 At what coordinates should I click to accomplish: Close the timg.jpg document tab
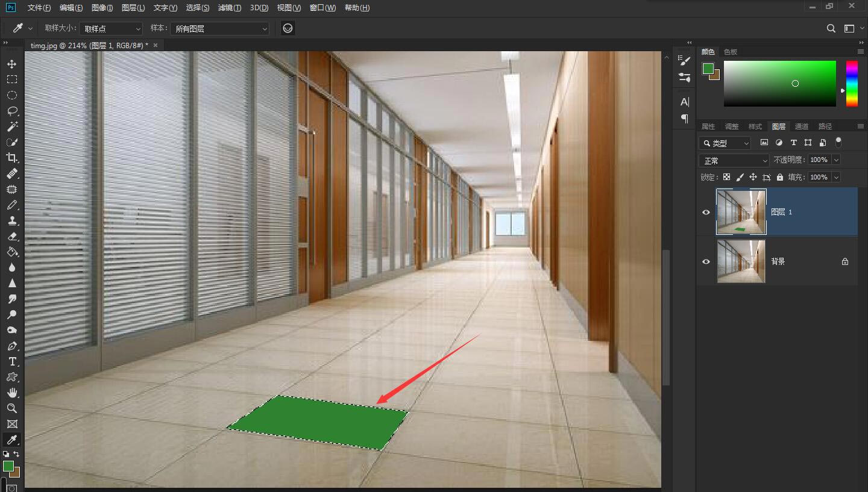click(x=156, y=45)
